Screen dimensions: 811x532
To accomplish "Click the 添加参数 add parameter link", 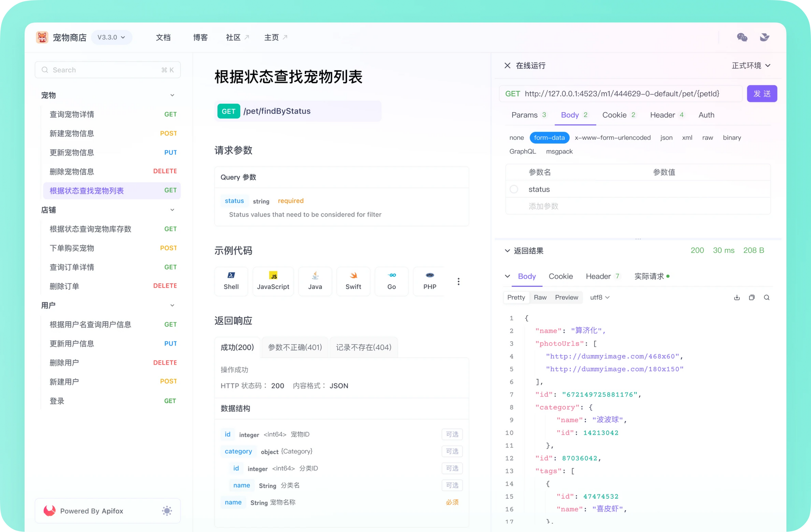I will coord(543,206).
